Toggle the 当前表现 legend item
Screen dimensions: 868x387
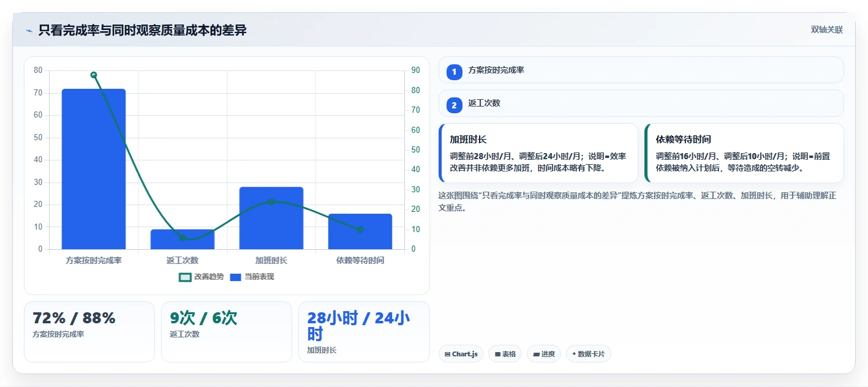[252, 277]
